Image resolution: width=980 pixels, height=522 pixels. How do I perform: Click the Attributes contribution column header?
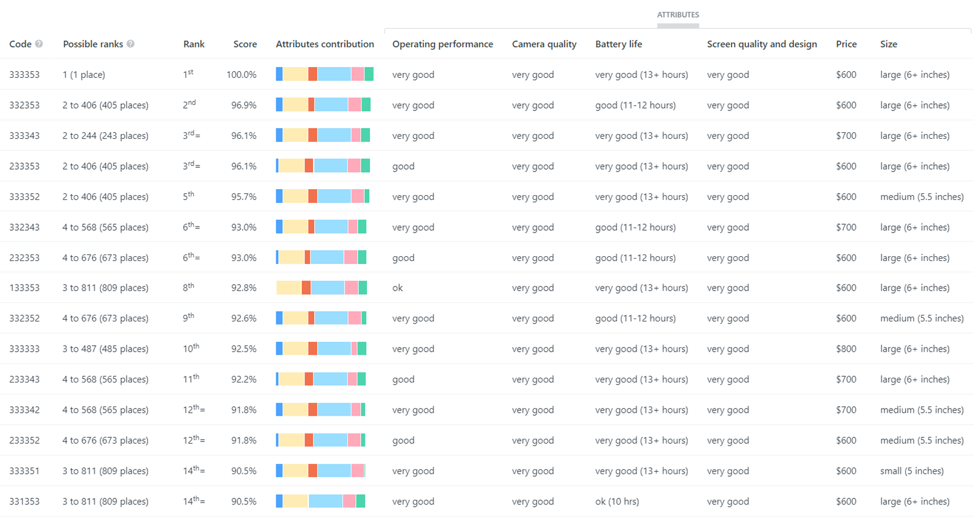click(325, 44)
